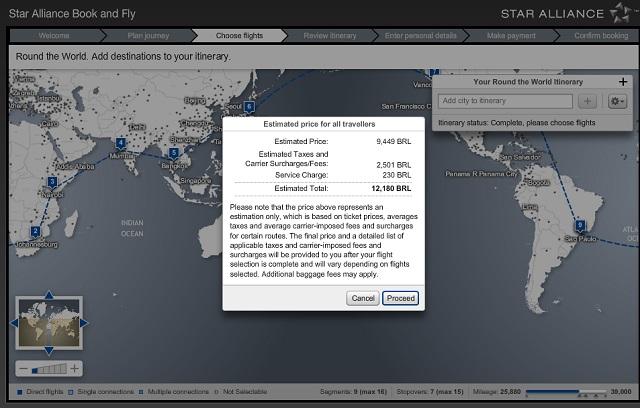Pan the map up with the mini-map arrow
Viewport: 640px width, 408px height.
[x=49, y=295]
